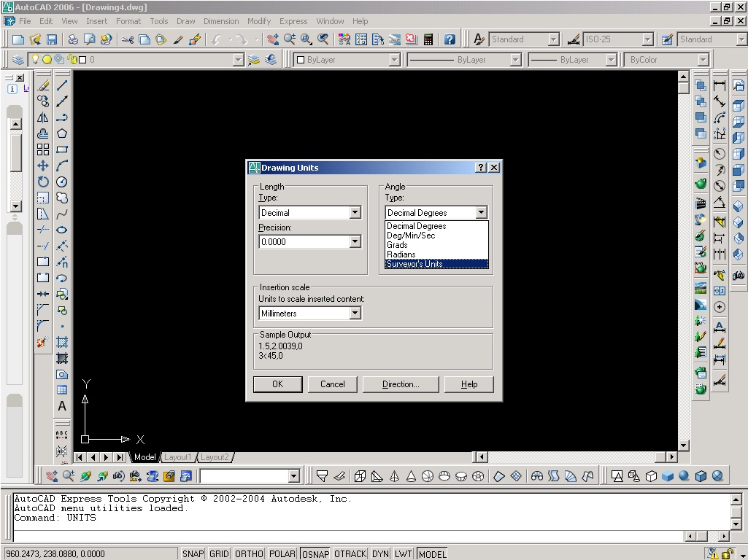Select the Polygon draw tool
748x560 pixels.
[x=62, y=133]
